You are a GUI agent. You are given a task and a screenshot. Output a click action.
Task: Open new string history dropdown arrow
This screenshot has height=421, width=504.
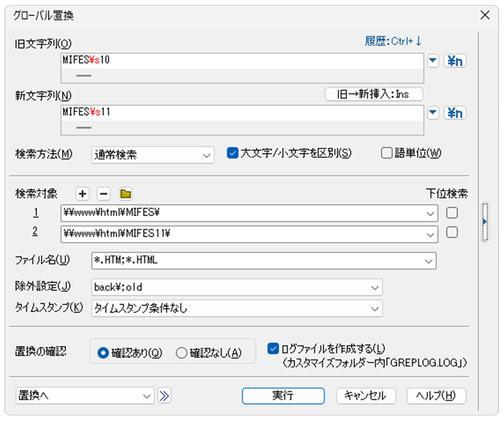click(433, 113)
